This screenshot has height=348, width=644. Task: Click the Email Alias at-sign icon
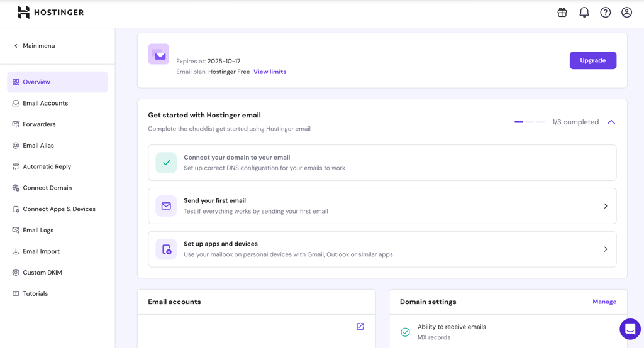(x=16, y=146)
